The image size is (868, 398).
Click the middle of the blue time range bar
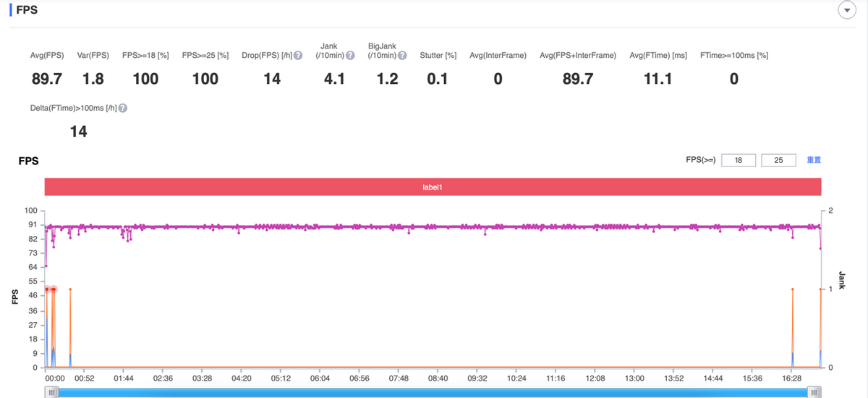[433, 392]
